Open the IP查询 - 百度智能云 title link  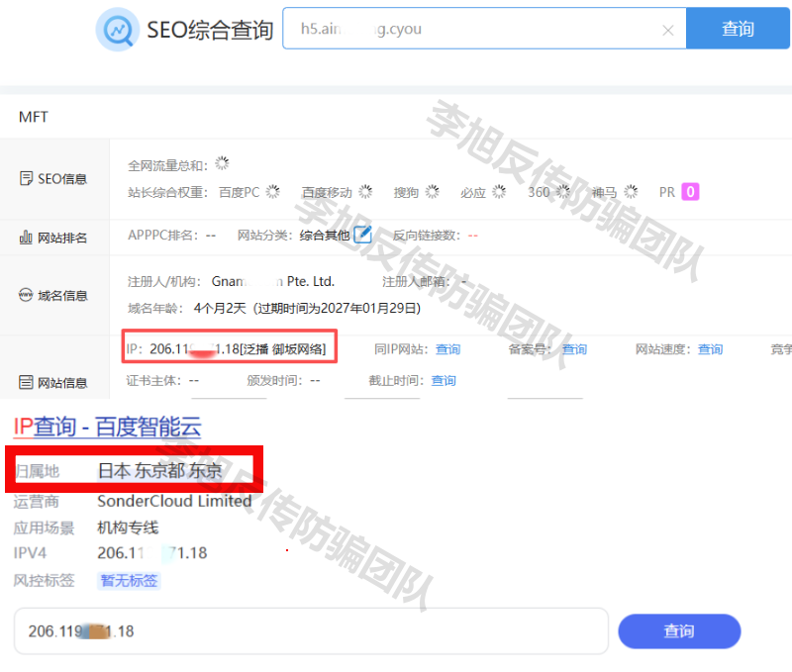[x=107, y=427]
